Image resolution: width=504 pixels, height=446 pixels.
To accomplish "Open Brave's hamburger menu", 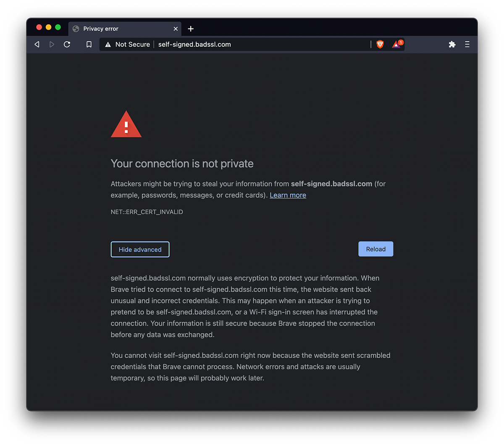I will click(467, 44).
